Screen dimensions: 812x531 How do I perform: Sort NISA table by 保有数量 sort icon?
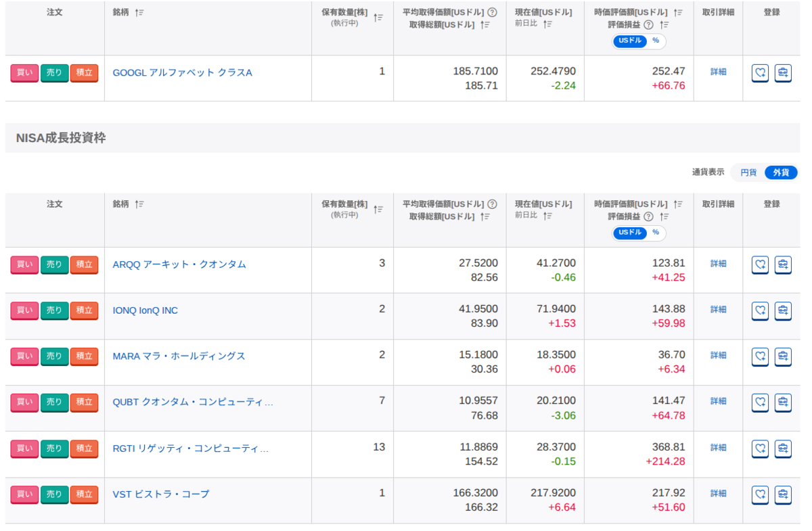[x=378, y=210]
